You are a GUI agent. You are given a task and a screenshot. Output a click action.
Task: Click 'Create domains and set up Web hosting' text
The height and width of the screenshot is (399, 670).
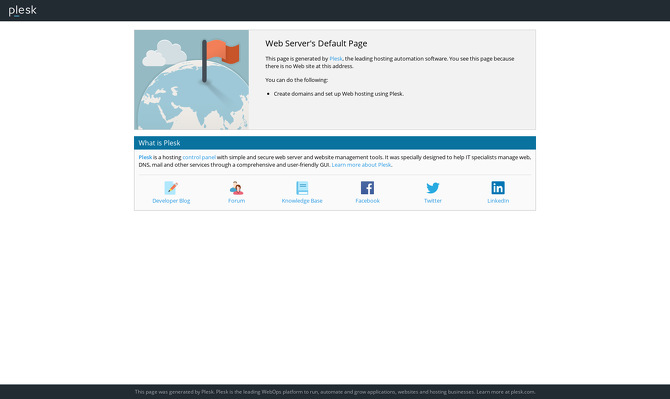pos(338,94)
